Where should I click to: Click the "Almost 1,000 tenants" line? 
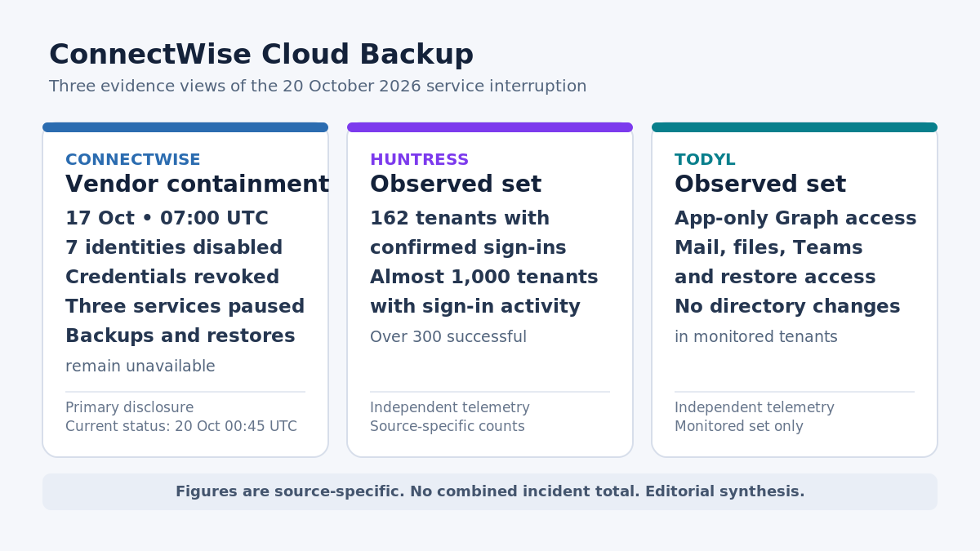tap(484, 278)
